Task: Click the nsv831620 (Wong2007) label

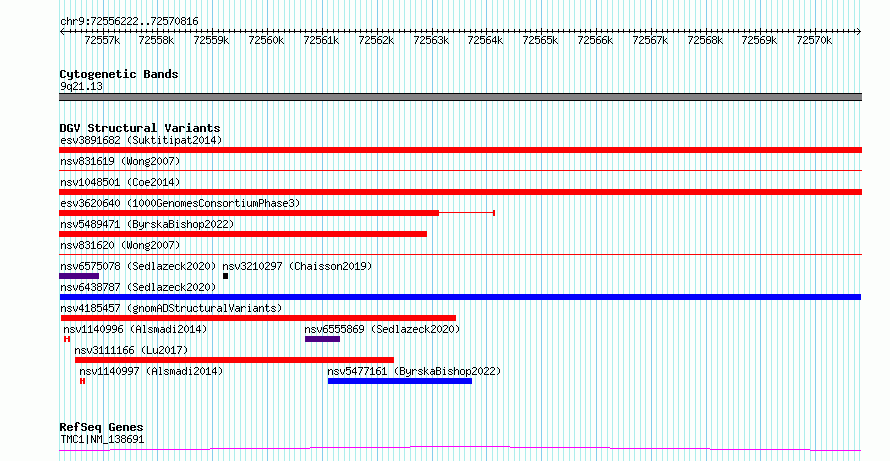Action: pyautogui.click(x=120, y=245)
